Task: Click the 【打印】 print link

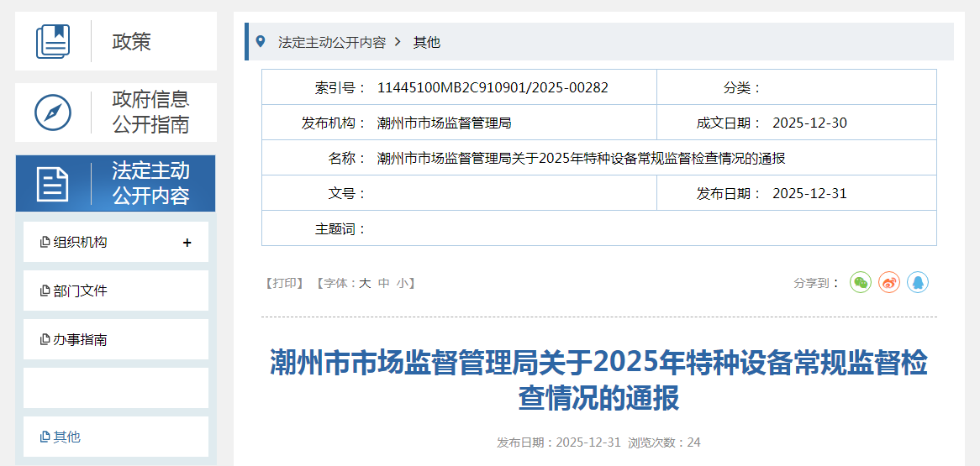Action: 284,283
